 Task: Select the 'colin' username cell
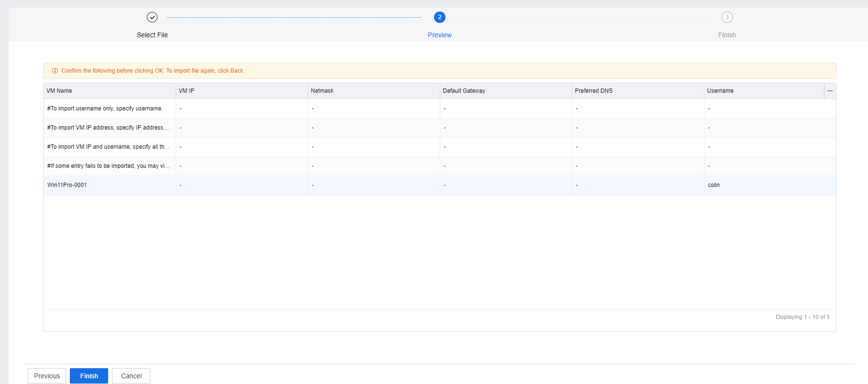point(713,185)
